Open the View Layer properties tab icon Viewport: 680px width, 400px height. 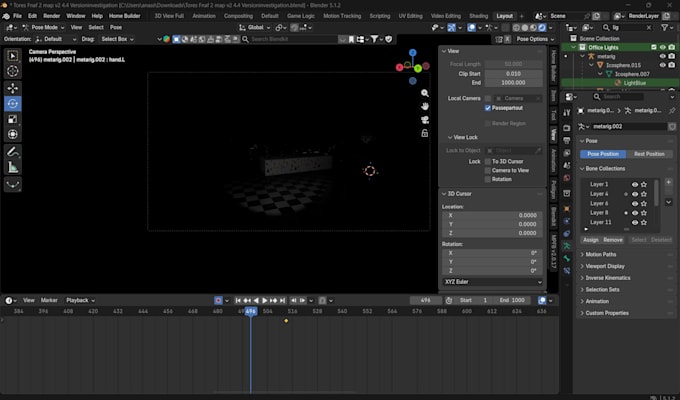point(566,153)
